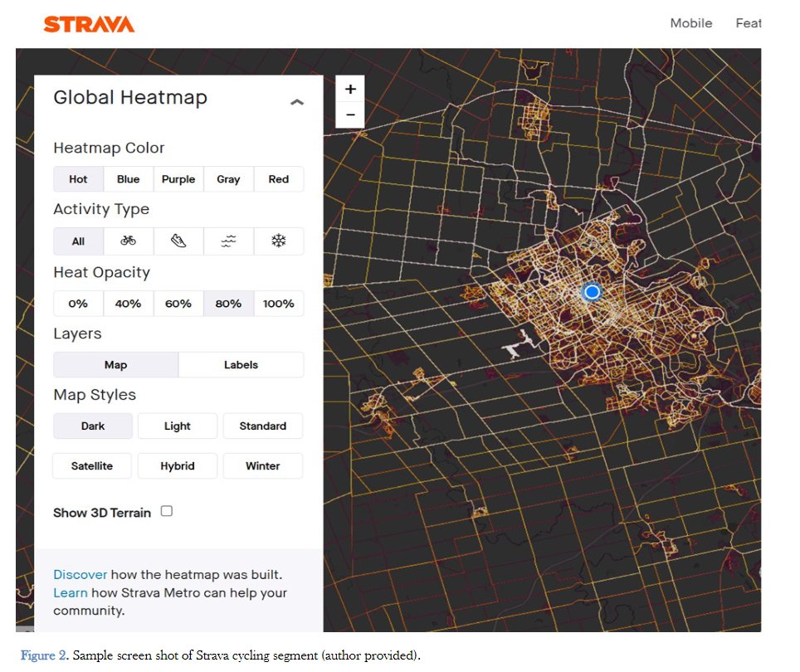
Task: Choose All activity types
Action: click(78, 241)
